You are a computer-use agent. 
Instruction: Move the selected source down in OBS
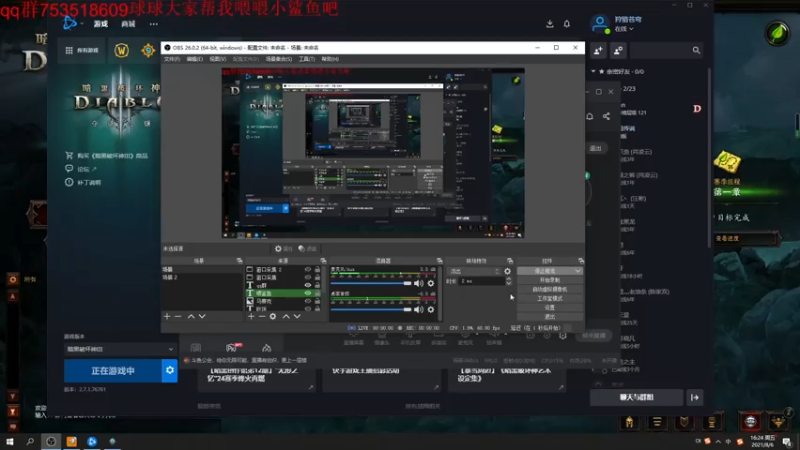pyautogui.click(x=297, y=316)
